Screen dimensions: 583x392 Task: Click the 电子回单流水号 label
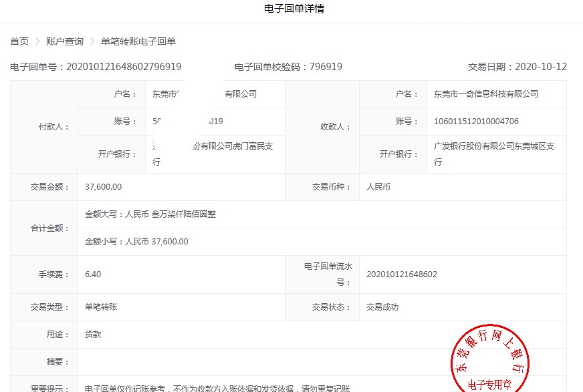coord(328,274)
